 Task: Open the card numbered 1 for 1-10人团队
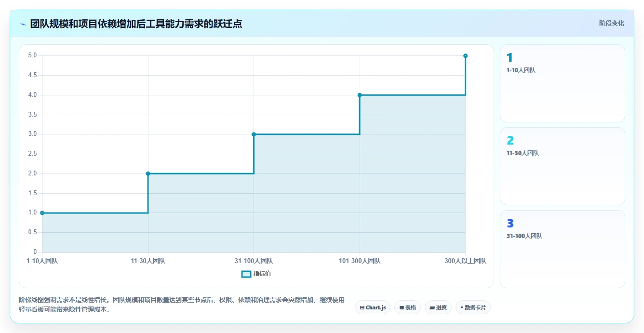(x=562, y=83)
